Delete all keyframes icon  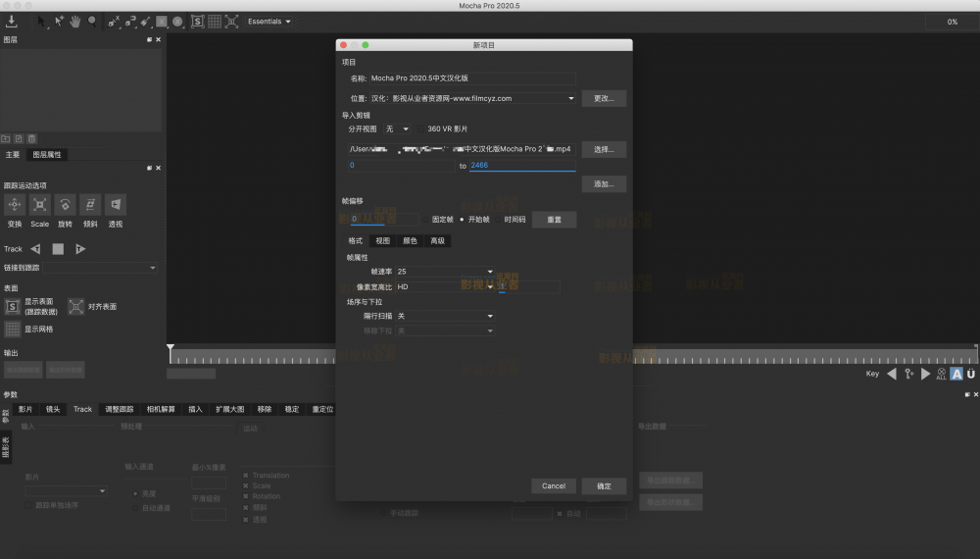click(941, 374)
